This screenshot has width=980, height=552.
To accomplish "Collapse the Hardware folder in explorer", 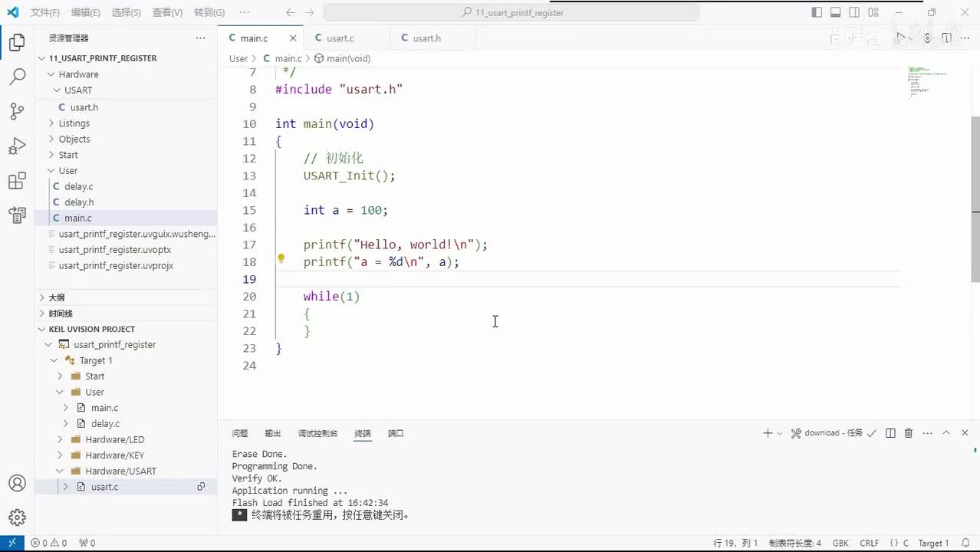I will click(51, 74).
